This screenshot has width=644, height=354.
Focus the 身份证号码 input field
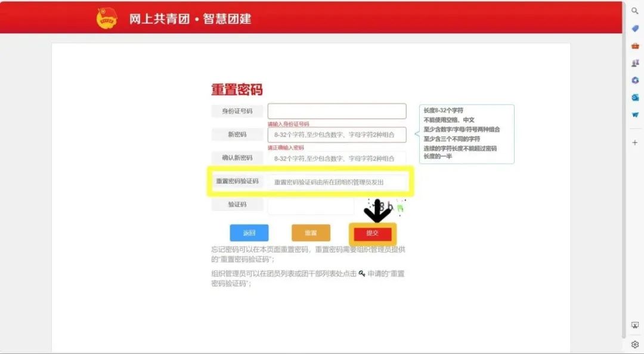337,111
